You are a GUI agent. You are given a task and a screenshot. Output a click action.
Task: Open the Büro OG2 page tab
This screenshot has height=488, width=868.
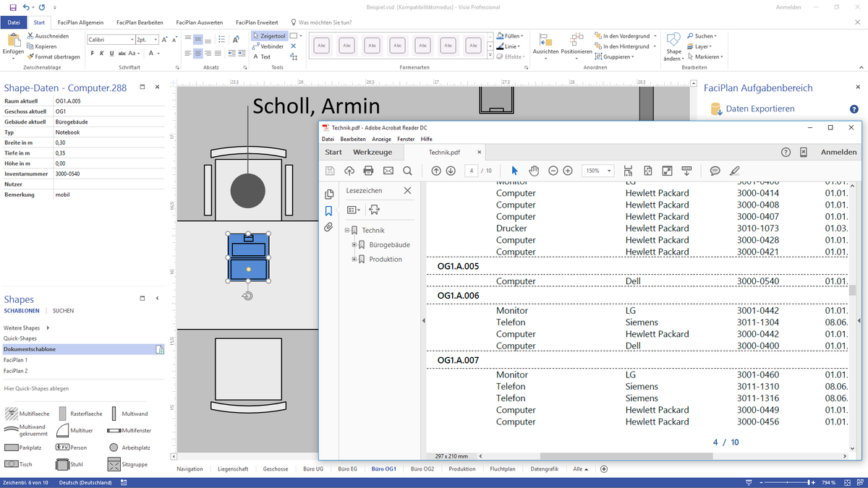[422, 469]
